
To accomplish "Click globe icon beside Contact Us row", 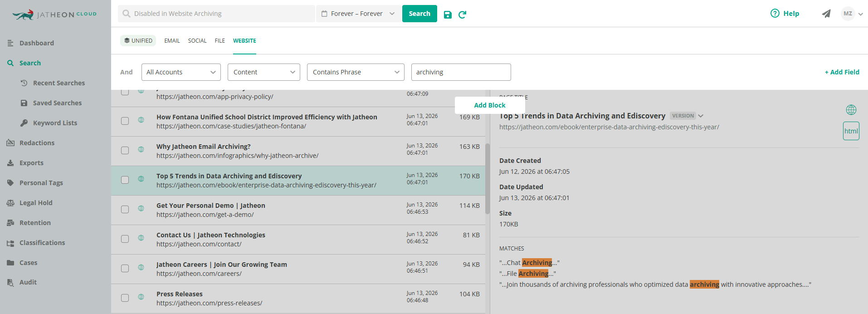I will tap(141, 238).
